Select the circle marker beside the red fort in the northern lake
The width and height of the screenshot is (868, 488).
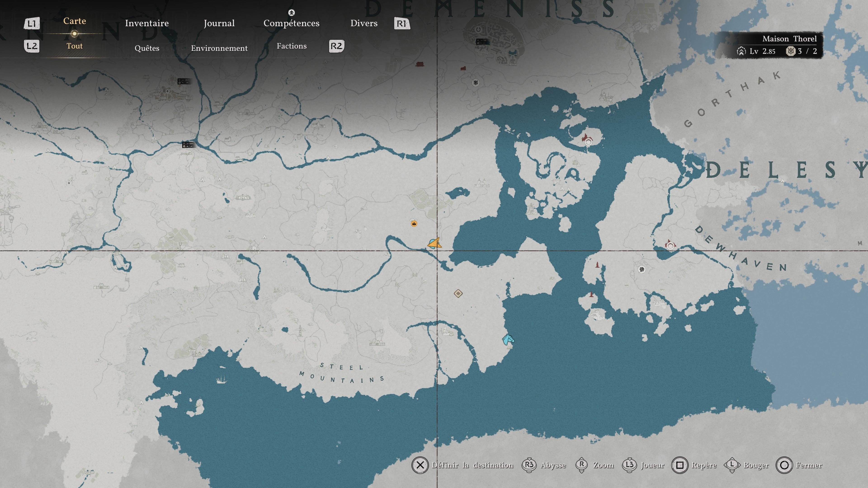[588, 142]
